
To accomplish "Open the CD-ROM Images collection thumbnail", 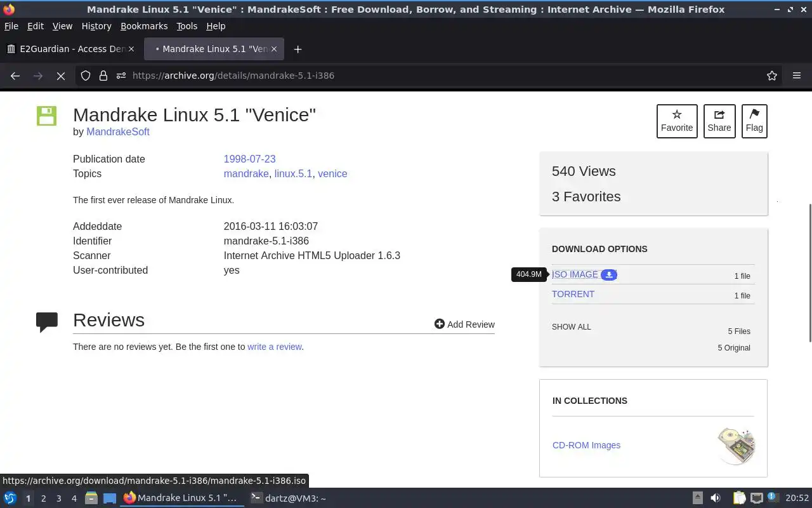I will 736,445.
